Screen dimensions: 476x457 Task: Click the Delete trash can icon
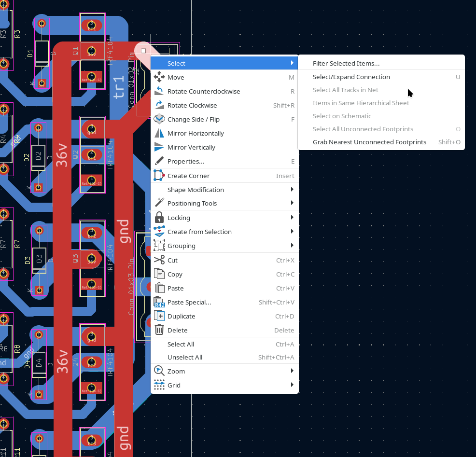point(159,330)
